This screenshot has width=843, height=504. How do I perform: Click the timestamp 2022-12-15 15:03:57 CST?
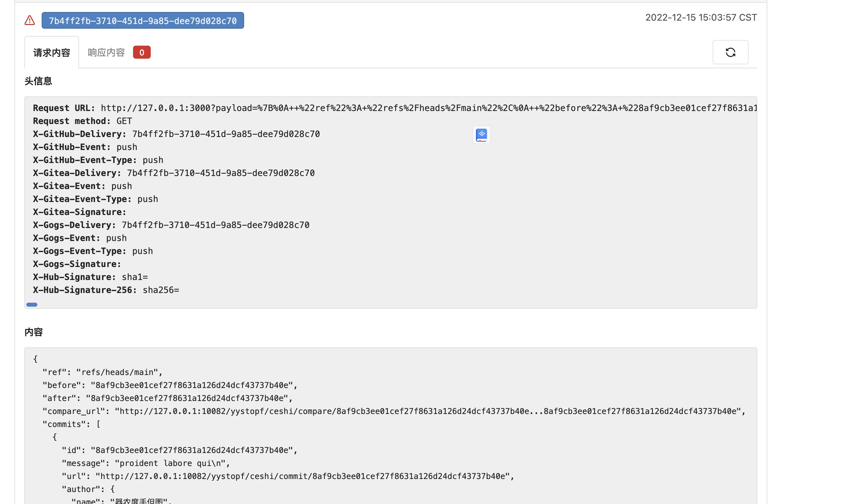tap(701, 17)
